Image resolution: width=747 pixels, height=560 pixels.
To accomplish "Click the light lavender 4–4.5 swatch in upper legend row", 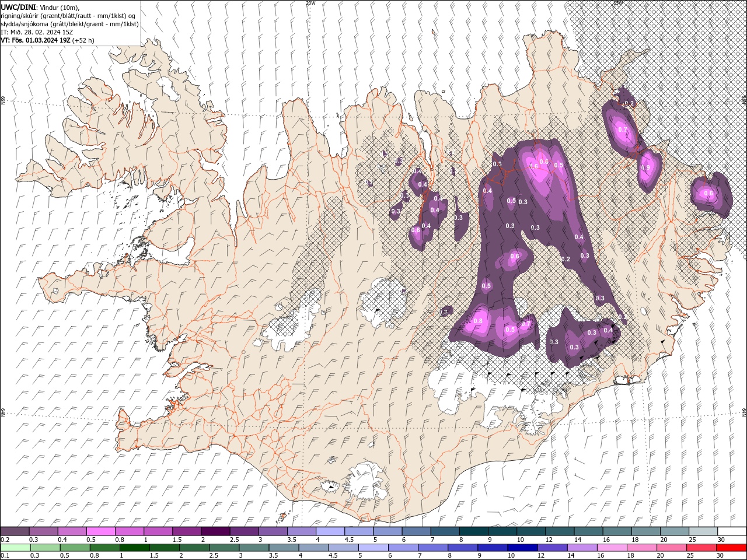I will [330, 531].
